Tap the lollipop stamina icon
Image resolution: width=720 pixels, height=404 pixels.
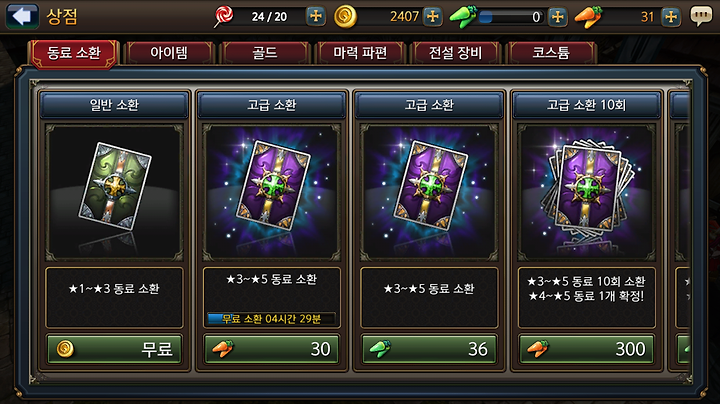pyautogui.click(x=224, y=17)
